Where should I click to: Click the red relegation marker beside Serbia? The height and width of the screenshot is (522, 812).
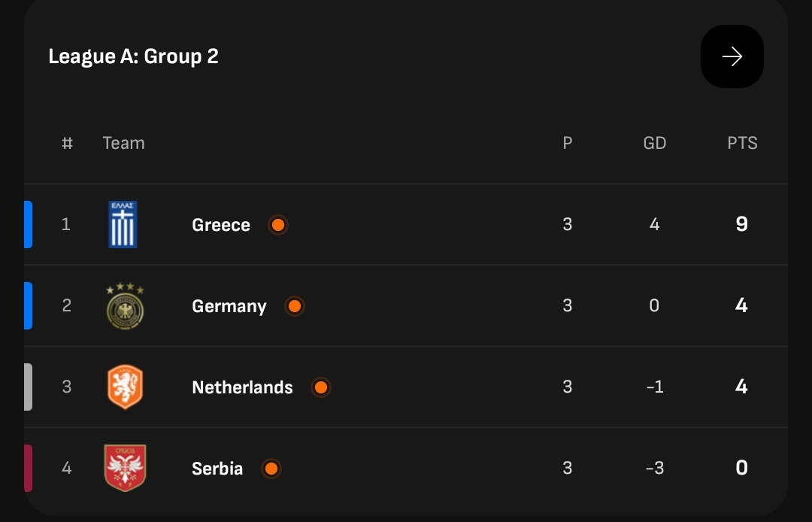pos(28,468)
